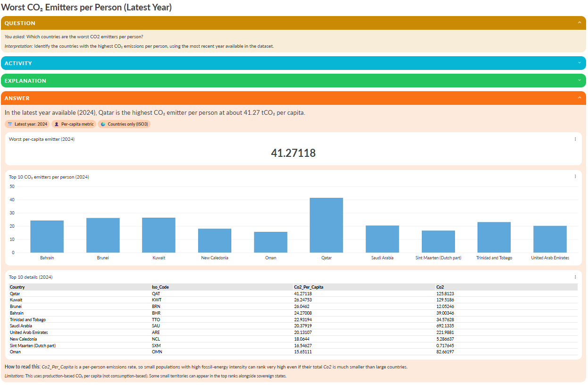Click the 692.1335 Co2 value

click(x=445, y=326)
